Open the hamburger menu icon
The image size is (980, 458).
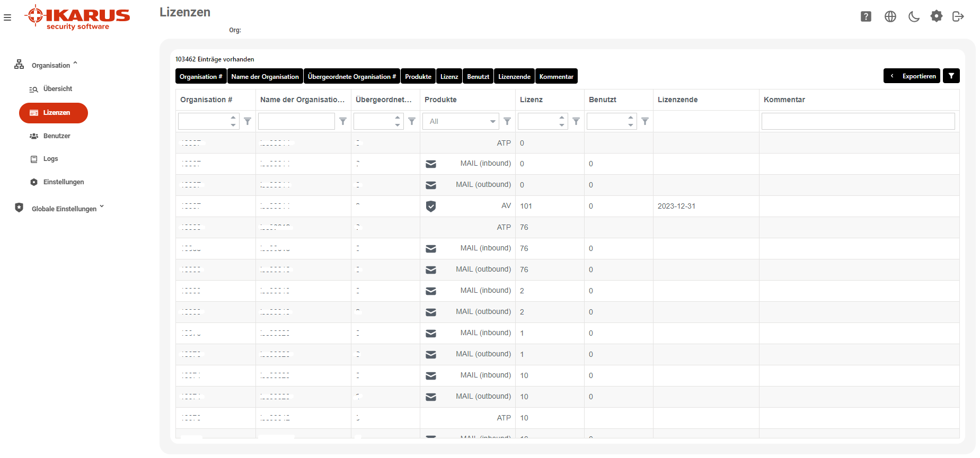7,17
